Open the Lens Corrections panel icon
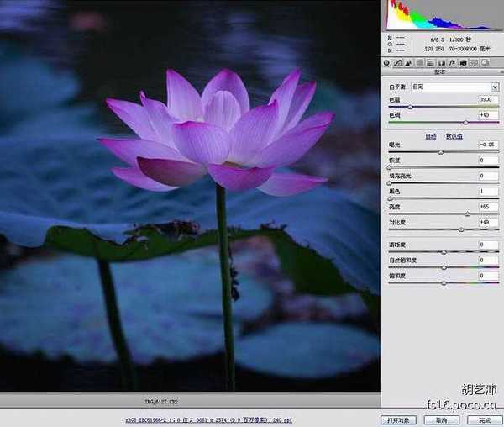 click(x=441, y=63)
